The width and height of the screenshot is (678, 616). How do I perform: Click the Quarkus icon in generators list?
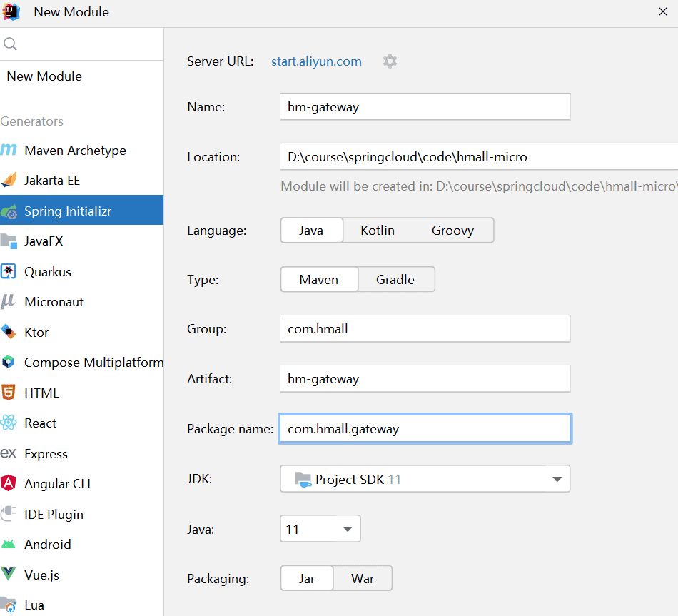point(9,272)
